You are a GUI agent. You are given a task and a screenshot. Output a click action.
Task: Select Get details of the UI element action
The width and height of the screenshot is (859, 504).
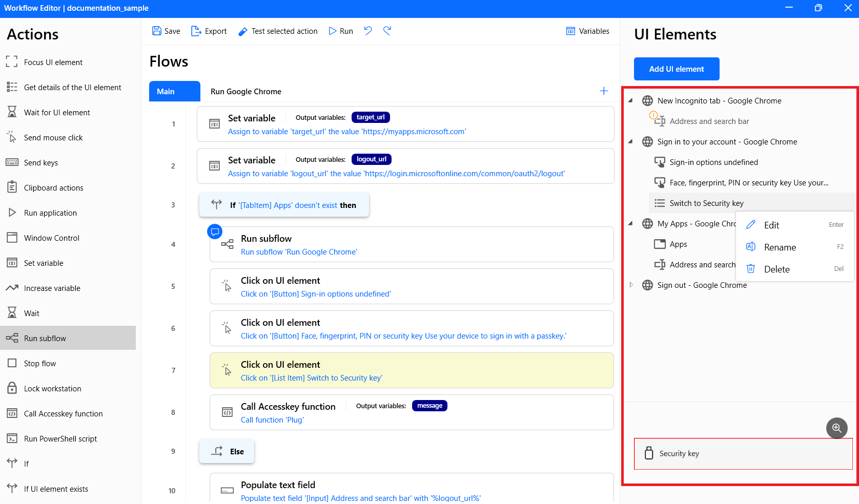pyautogui.click(x=68, y=88)
